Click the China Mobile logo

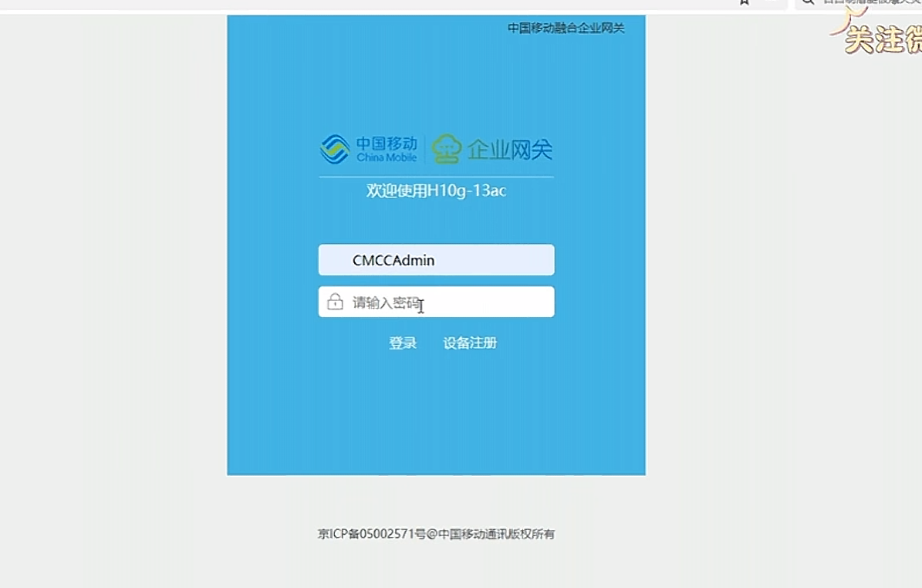369,150
